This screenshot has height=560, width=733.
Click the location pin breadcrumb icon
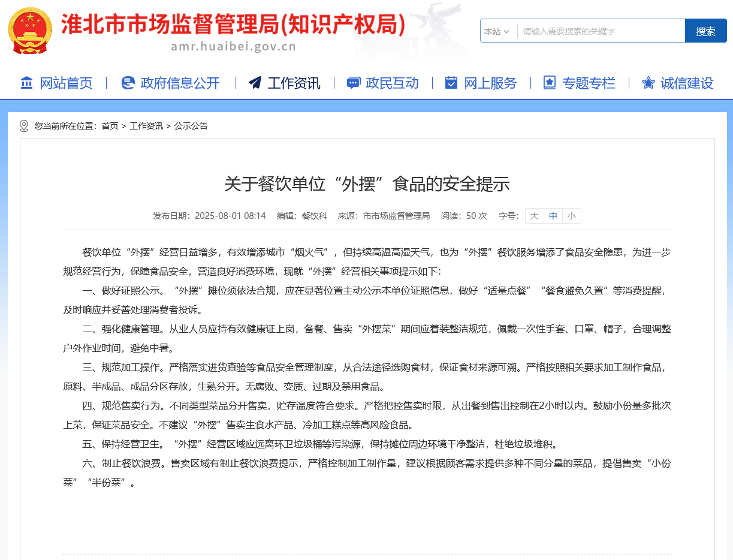click(x=24, y=126)
